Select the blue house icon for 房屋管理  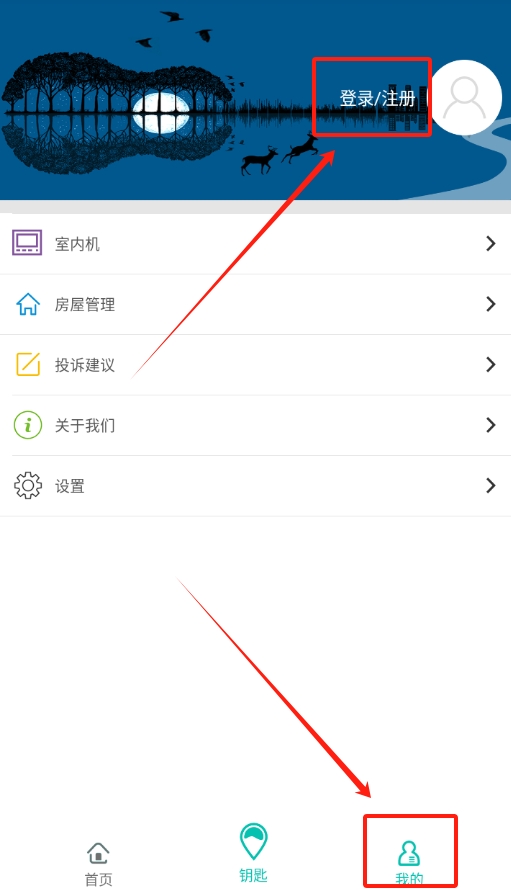(x=27, y=304)
